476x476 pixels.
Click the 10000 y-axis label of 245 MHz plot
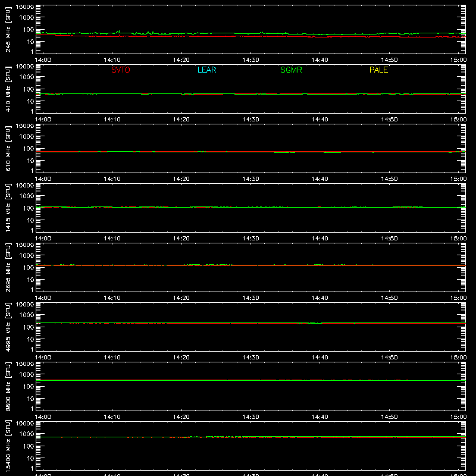[x=25, y=7]
